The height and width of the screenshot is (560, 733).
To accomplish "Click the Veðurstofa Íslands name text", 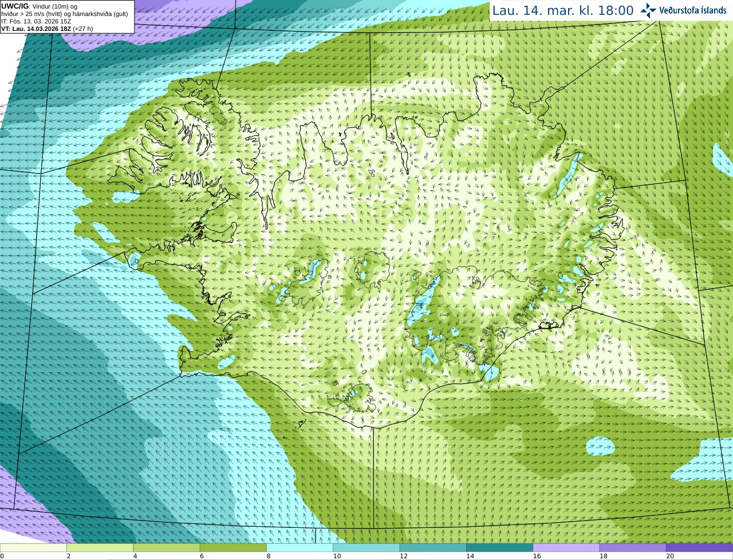I will point(693,10).
